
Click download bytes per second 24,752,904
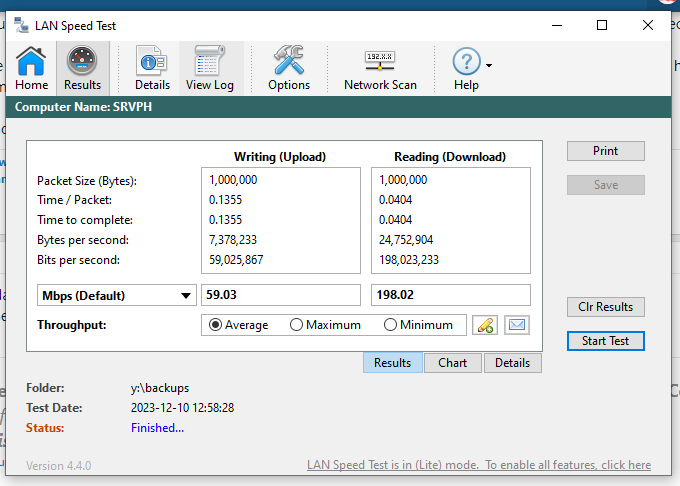coord(406,240)
